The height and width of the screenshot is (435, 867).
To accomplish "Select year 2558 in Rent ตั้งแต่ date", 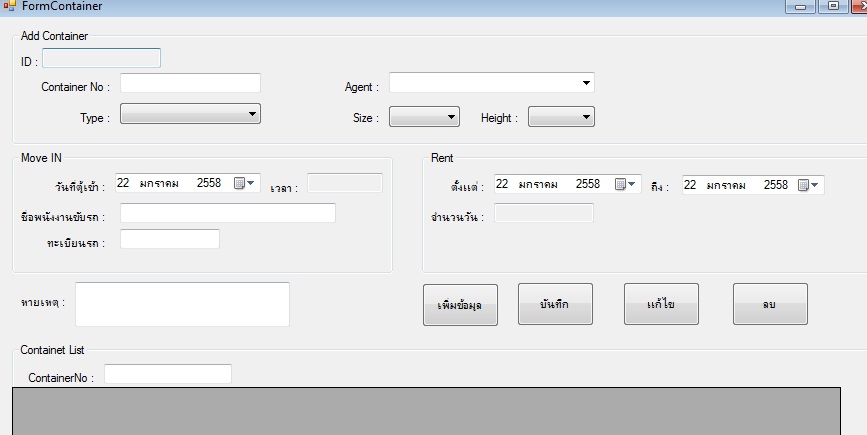I will click(x=587, y=184).
